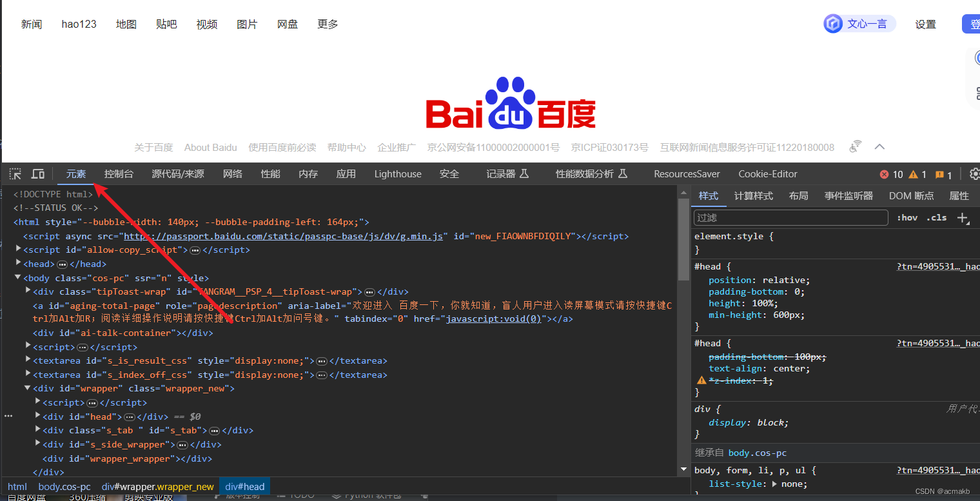Open the About Baidu footer link
This screenshot has width=980, height=501.
click(x=211, y=148)
